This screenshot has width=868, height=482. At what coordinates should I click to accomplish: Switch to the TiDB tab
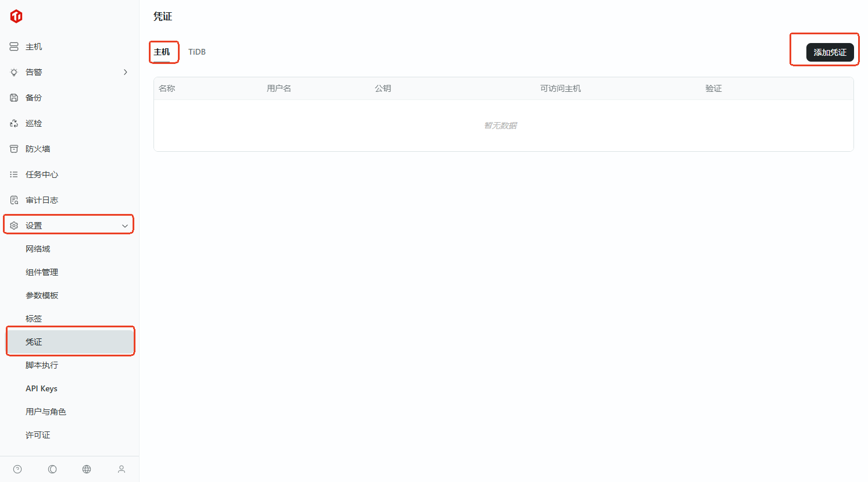tap(197, 52)
